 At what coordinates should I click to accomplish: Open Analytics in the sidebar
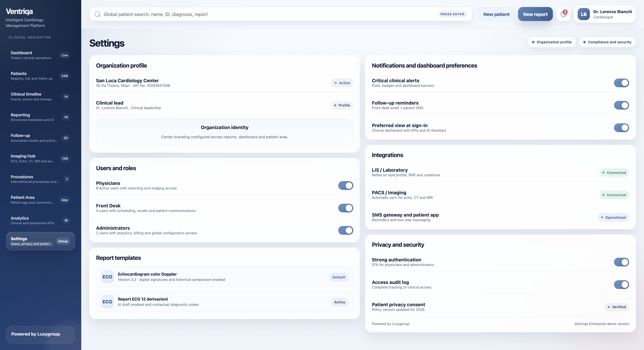pos(40,220)
